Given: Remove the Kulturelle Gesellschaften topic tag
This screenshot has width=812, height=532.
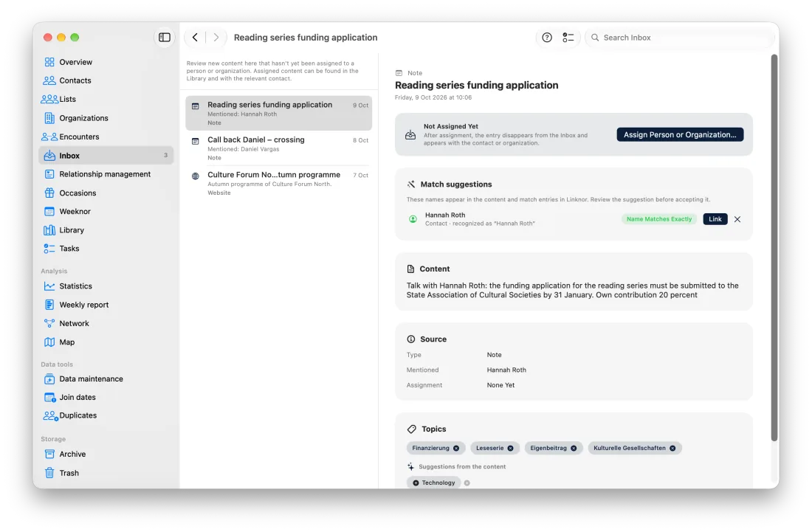Looking at the screenshot, I should [x=672, y=448].
